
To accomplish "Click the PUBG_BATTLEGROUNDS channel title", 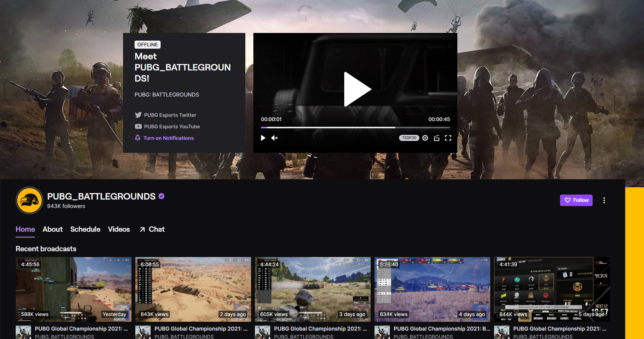I will coord(101,196).
